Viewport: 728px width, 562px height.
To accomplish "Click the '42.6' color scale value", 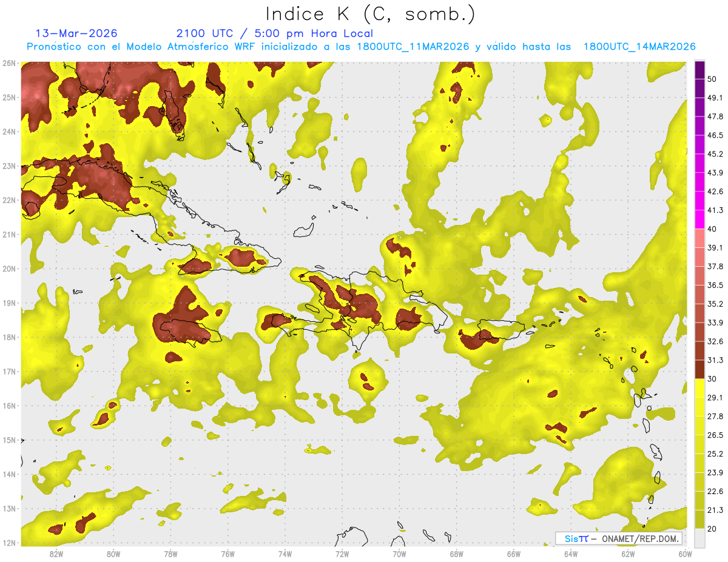I will click(715, 192).
